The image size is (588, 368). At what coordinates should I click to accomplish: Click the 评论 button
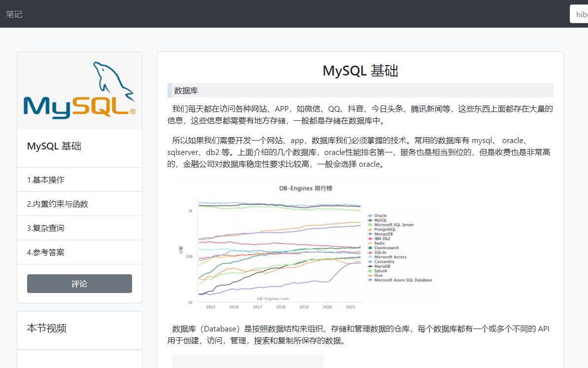[x=79, y=283]
